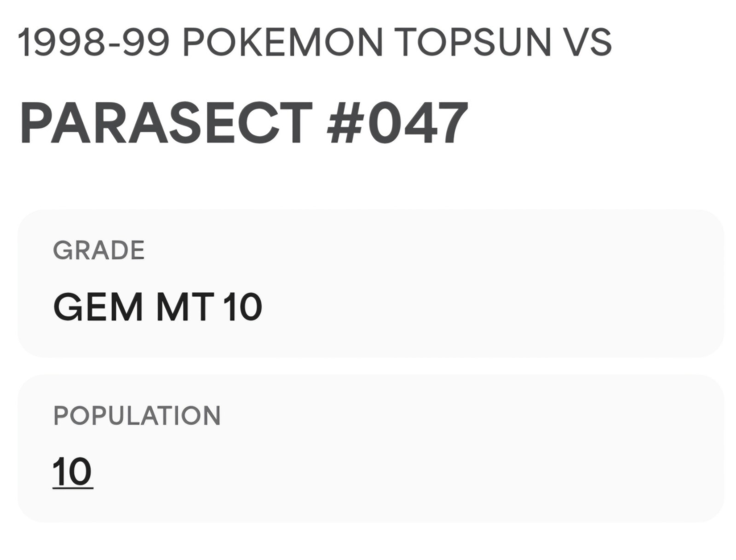Click the word TOPSUN in set name
This screenshot has width=736, height=560.
click(474, 42)
